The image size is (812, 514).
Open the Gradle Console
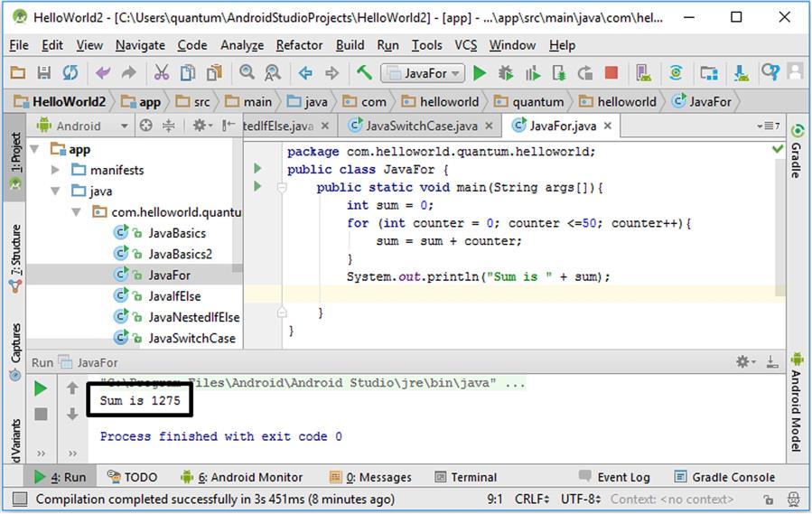(x=725, y=477)
